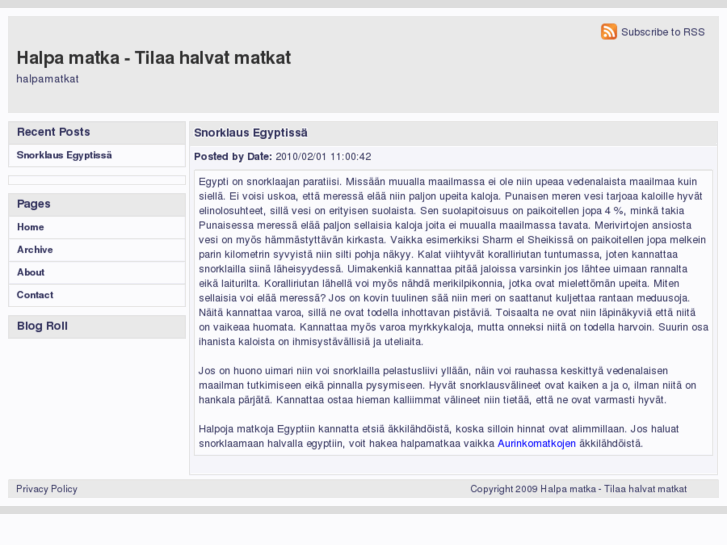Click the Blog Roll sidebar heading
This screenshot has height=545, width=727.
(x=42, y=326)
